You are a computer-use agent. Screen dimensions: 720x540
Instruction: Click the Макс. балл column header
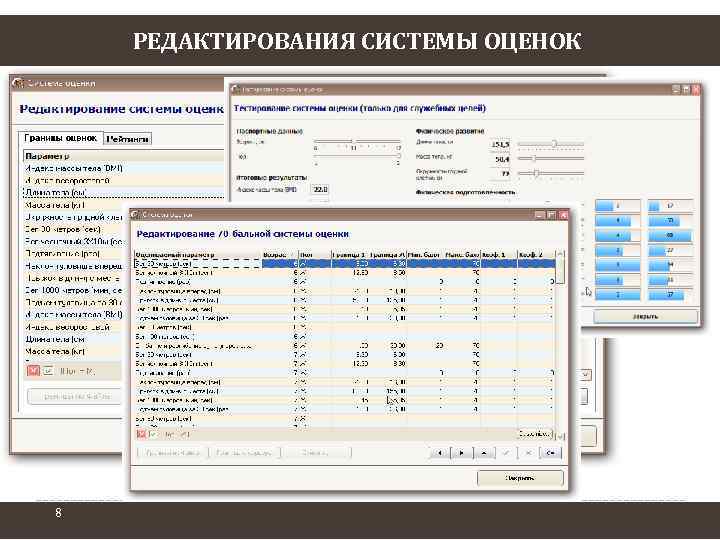[462, 254]
